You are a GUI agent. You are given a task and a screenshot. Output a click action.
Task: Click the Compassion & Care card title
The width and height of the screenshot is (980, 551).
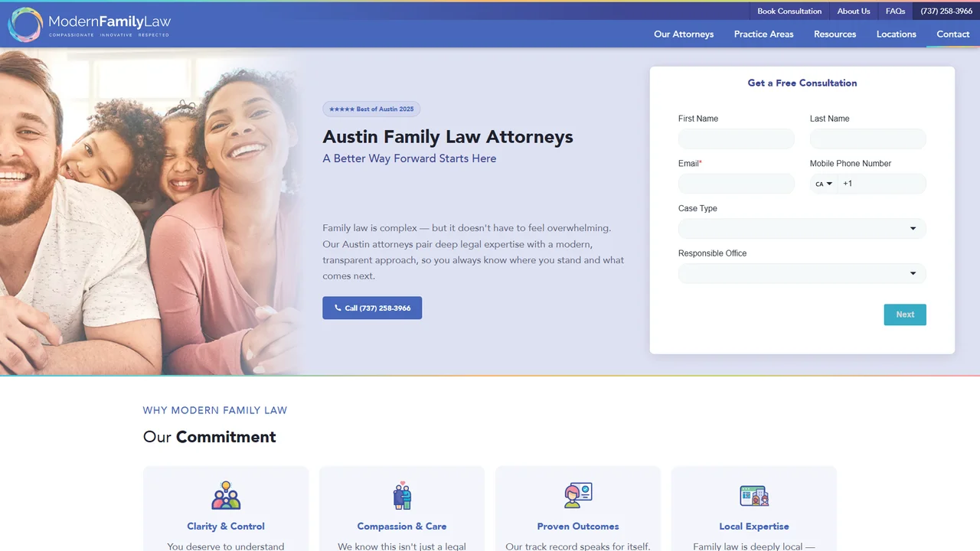(402, 527)
